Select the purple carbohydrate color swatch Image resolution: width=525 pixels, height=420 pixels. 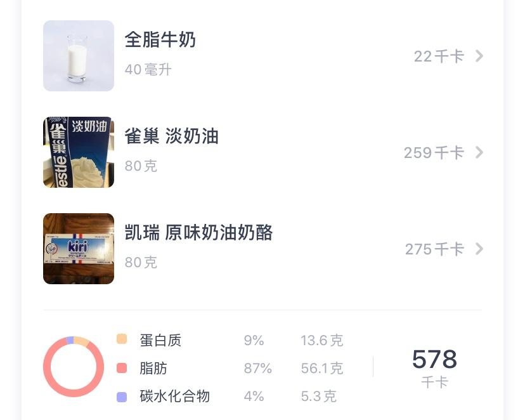pos(122,397)
